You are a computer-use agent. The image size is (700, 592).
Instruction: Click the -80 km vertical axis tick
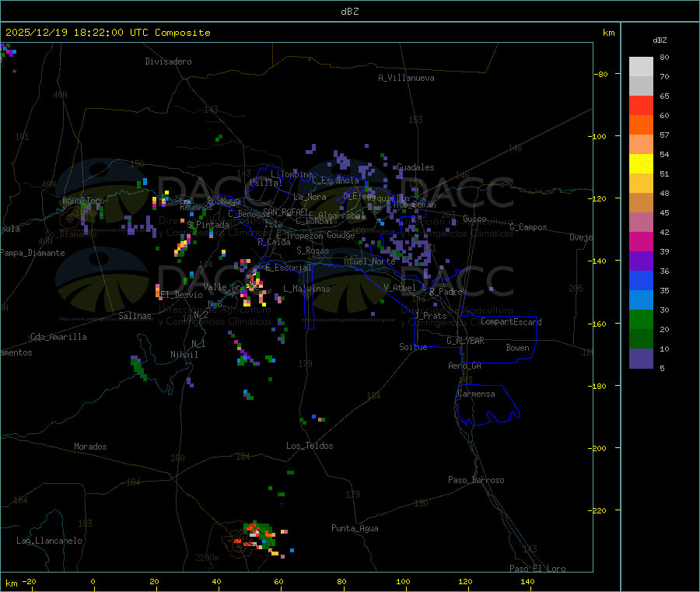[601, 74]
